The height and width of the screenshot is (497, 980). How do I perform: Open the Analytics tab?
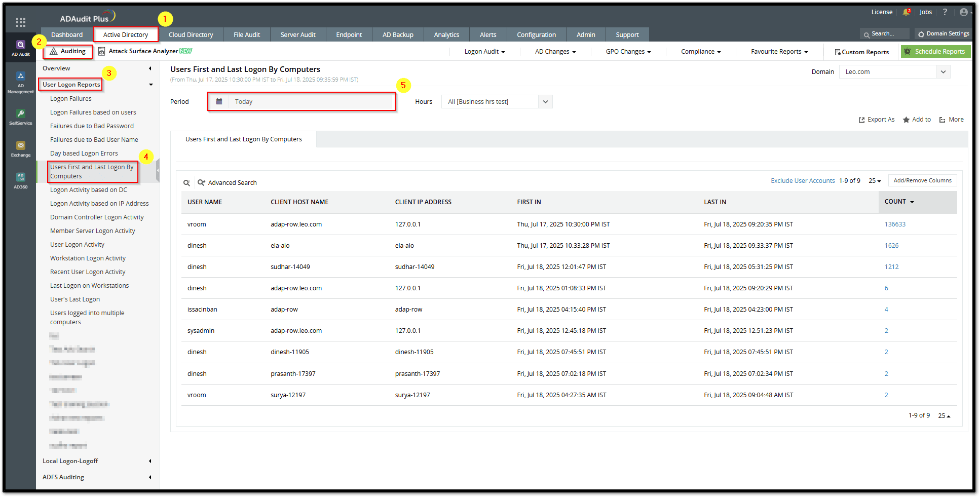point(446,35)
